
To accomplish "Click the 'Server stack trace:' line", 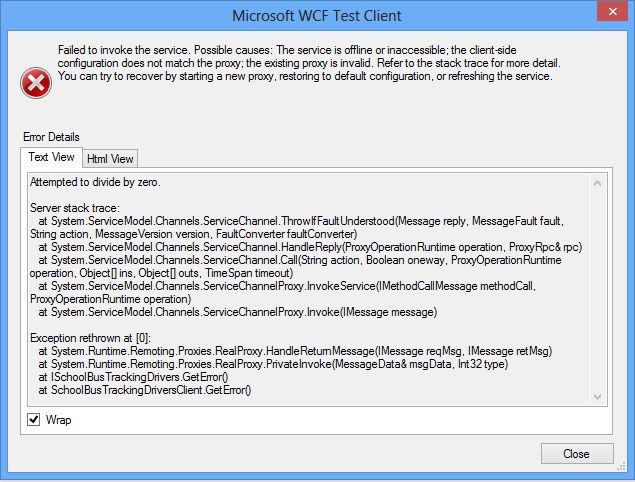I will (x=75, y=208).
